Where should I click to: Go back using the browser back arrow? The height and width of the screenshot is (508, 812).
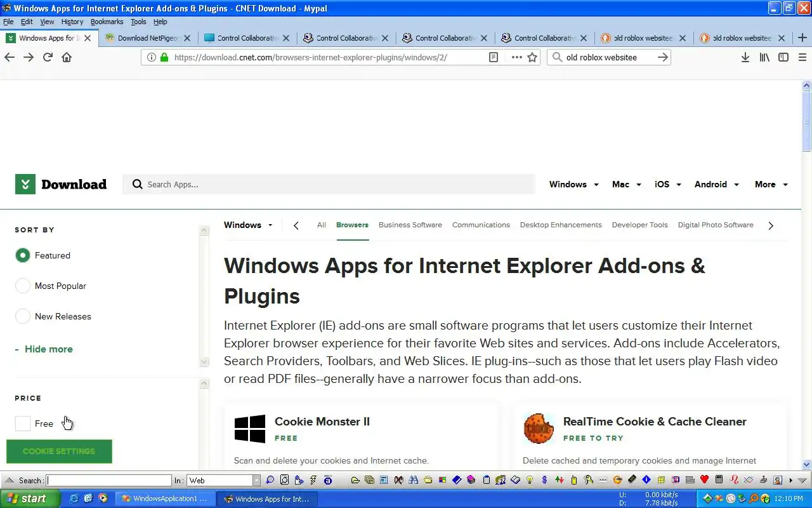[x=10, y=57]
